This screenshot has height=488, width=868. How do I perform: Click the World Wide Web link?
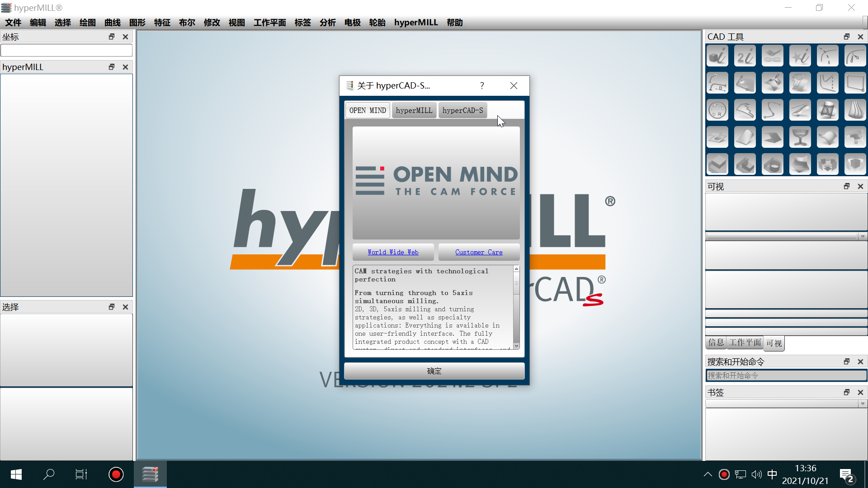click(x=393, y=252)
